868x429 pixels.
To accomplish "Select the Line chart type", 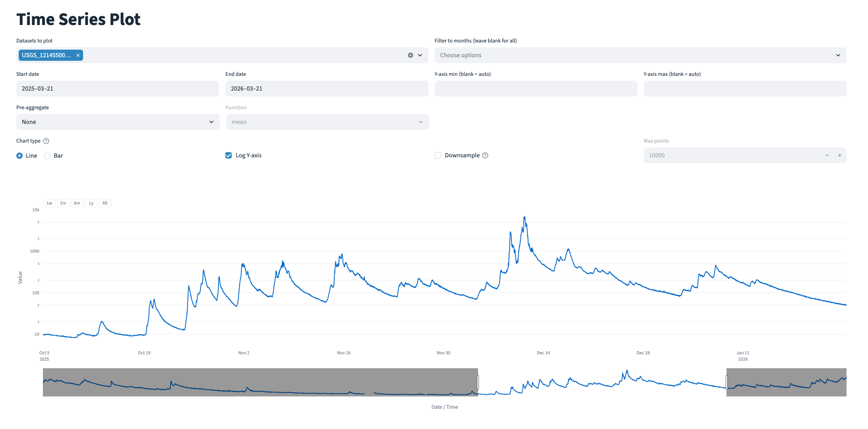I will (19, 156).
